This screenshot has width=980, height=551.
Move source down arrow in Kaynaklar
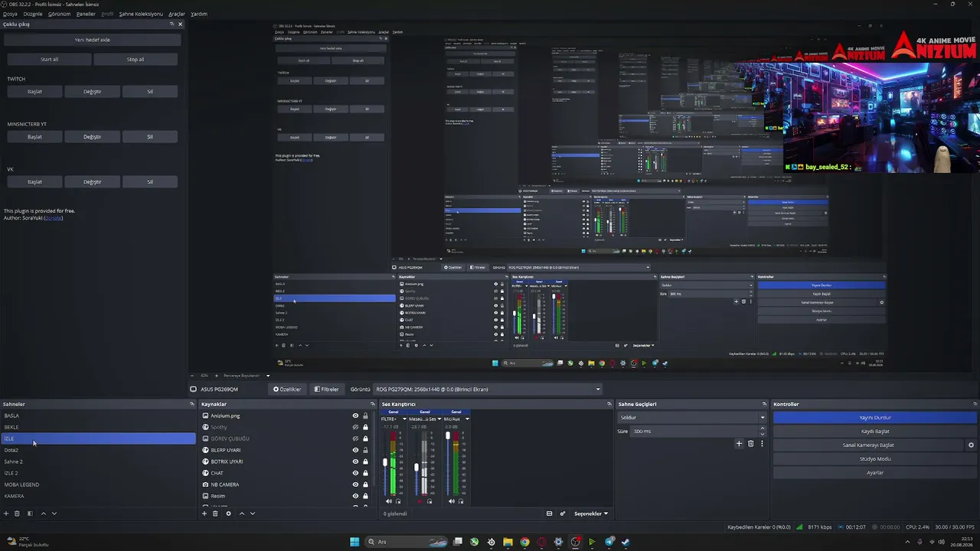[x=253, y=514]
